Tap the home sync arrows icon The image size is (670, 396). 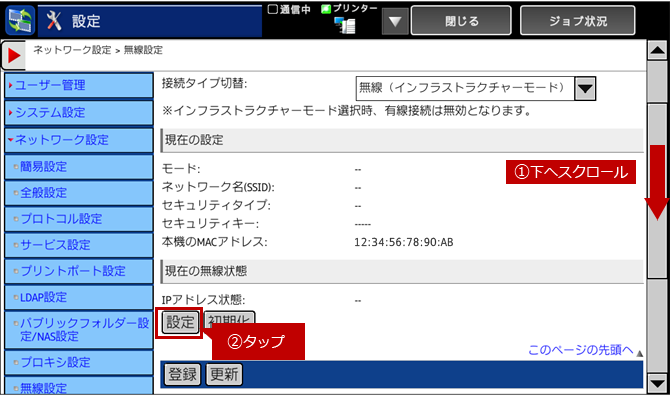20,20
